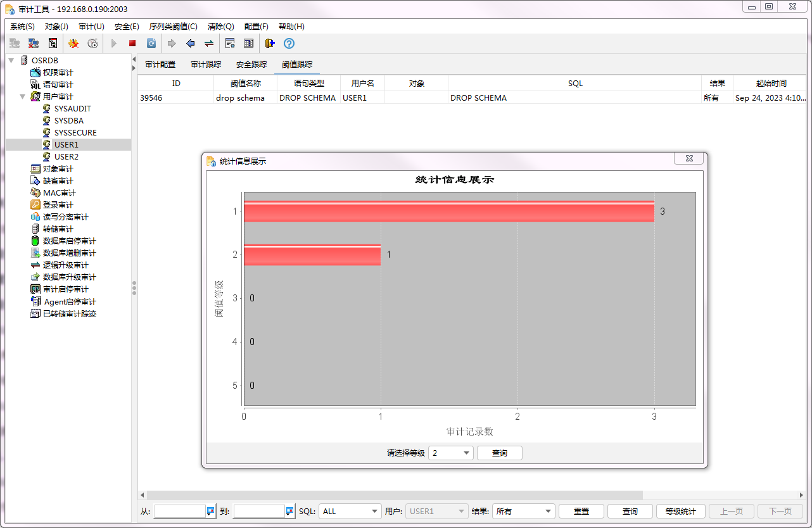Click the refresh icon in the toolbar
Image resolution: width=812 pixels, height=528 pixels.
pos(151,44)
